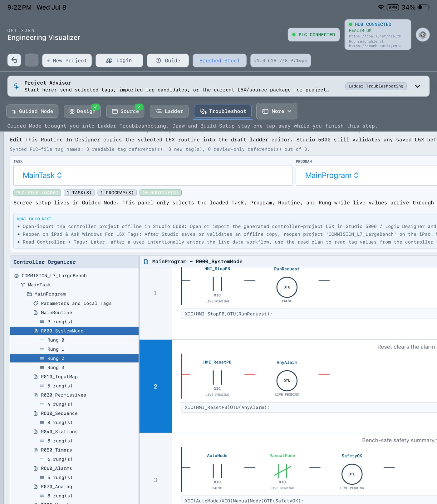Click the Wi-Fi status icon
Image resolution: width=437 pixels, height=504 pixels.
click(x=381, y=7)
